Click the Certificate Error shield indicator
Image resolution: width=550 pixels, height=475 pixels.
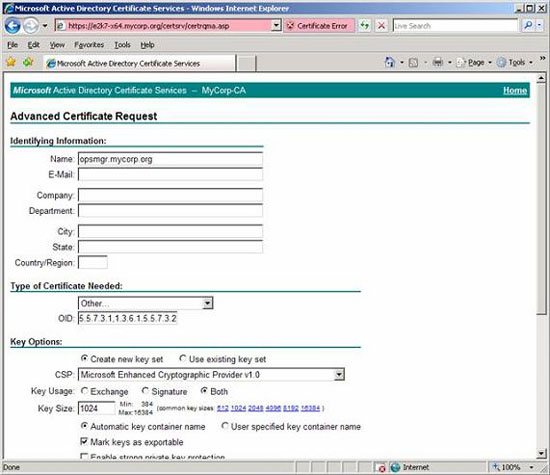[318, 26]
